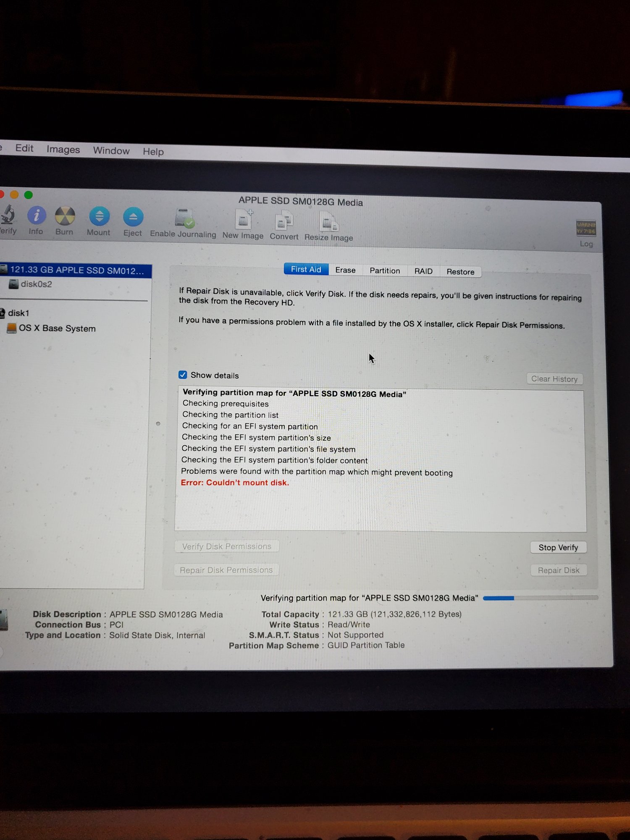Viewport: 630px width, 840px height.
Task: Click the Disk Description value 'APPLE SSD SM0128G Media'
Action: (166, 614)
